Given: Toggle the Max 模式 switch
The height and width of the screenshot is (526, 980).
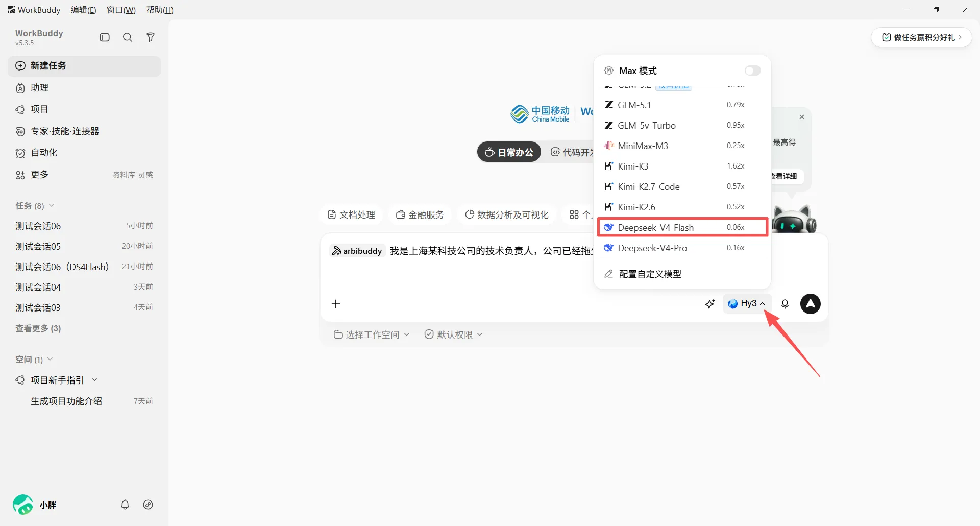Looking at the screenshot, I should [752, 70].
